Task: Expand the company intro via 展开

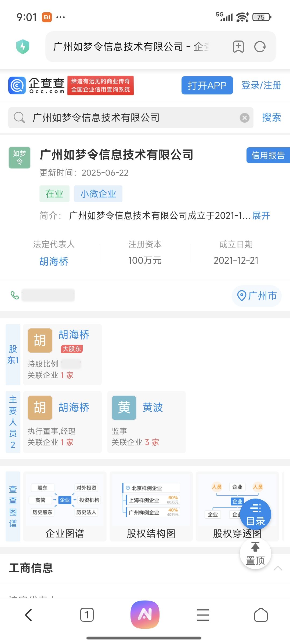Action: (x=261, y=215)
